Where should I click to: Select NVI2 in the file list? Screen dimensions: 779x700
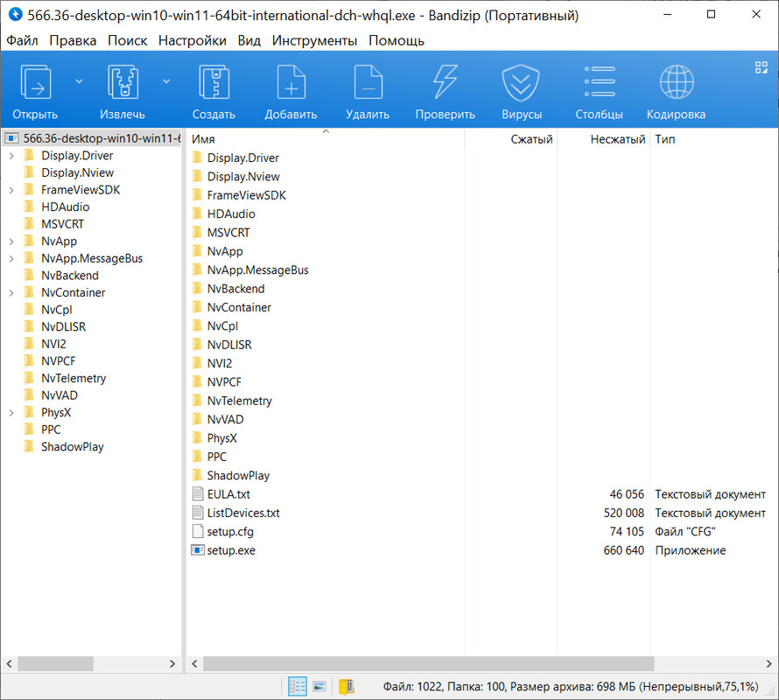click(x=219, y=363)
